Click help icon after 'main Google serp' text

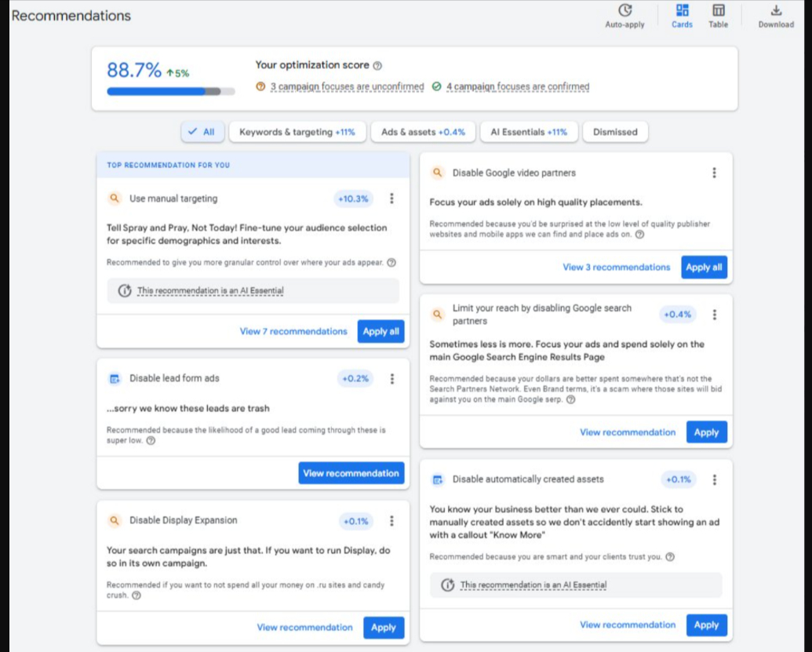(x=570, y=399)
